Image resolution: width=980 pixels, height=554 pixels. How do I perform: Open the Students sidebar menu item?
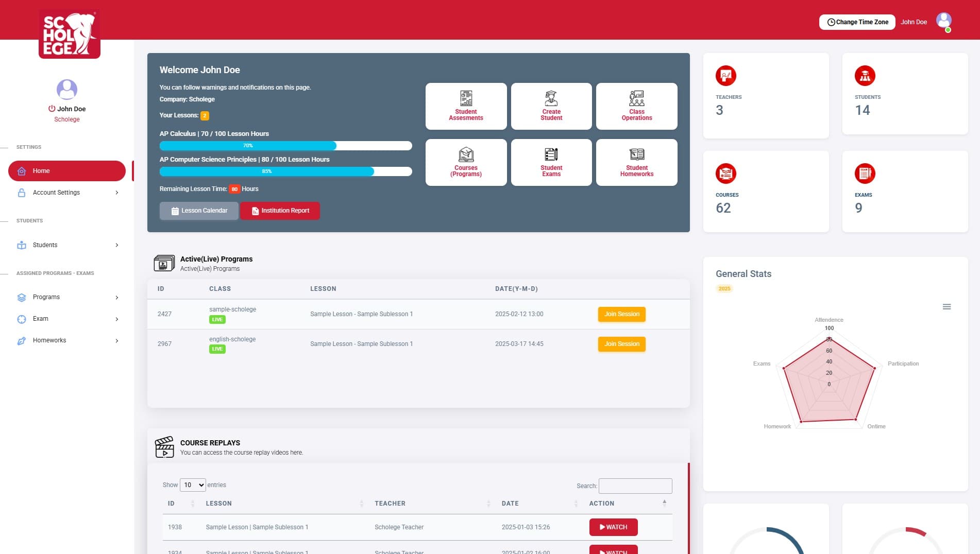tap(67, 245)
